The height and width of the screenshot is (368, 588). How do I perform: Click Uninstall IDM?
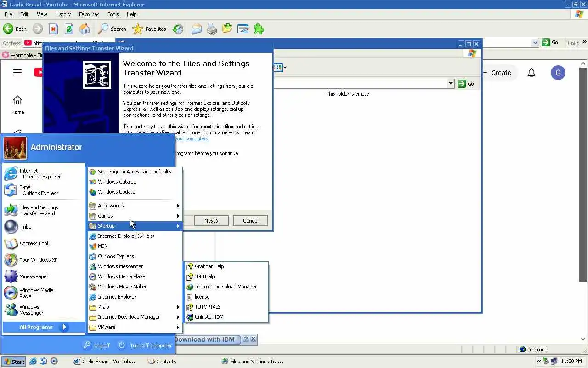(226, 317)
